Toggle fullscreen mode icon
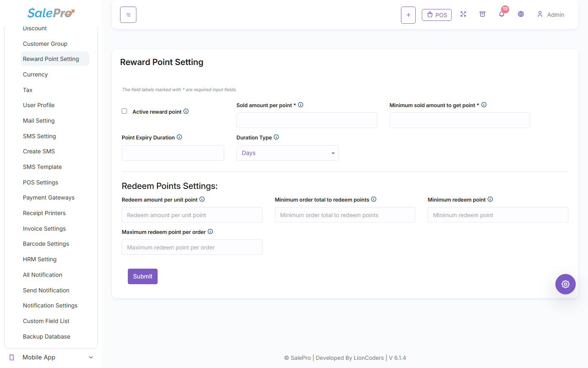The image size is (588, 368). (x=463, y=14)
